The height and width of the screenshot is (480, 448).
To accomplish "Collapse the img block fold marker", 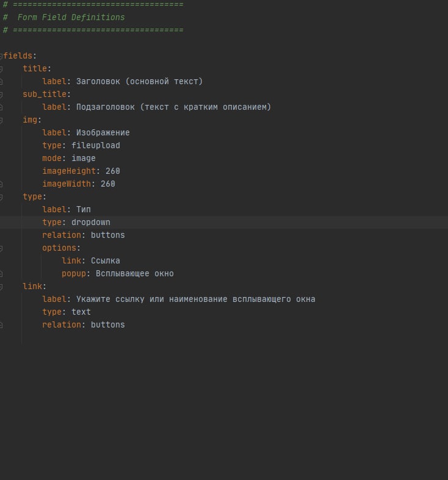I will [1, 120].
